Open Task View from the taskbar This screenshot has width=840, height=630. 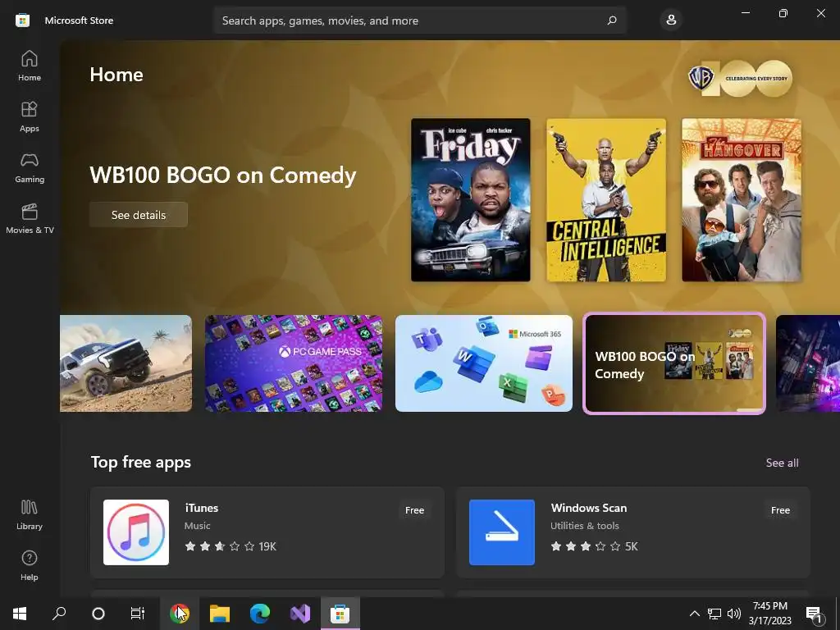[138, 614]
